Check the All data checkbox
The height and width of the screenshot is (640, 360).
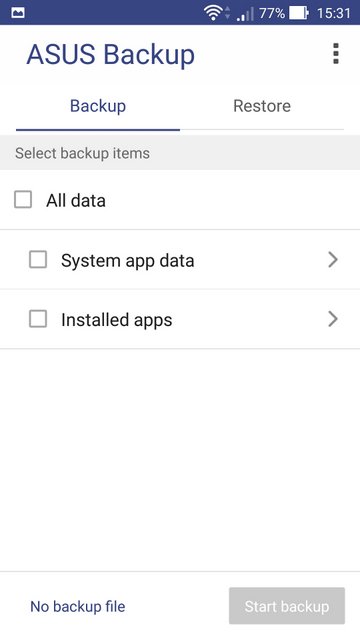coord(23,200)
